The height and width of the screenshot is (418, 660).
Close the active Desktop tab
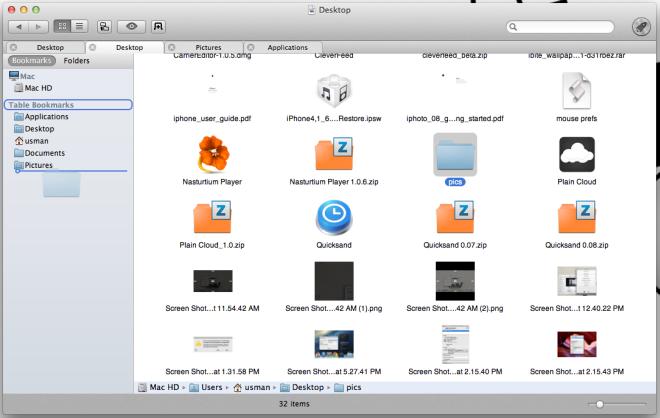[x=93, y=47]
